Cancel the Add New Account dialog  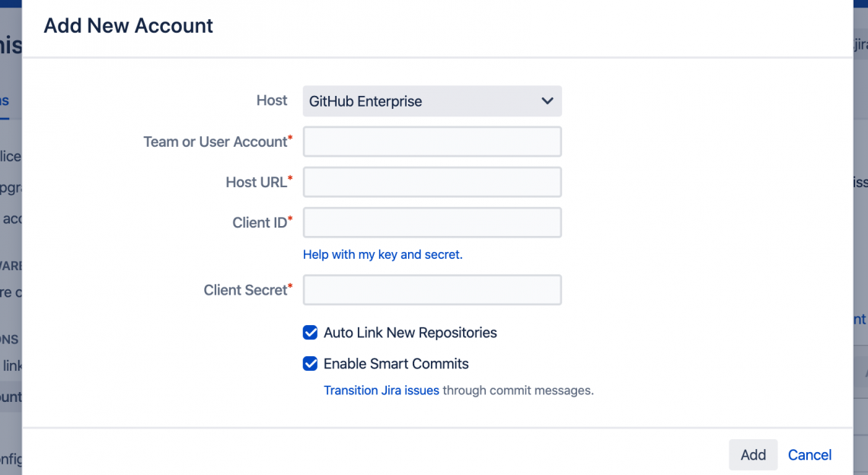click(x=809, y=454)
